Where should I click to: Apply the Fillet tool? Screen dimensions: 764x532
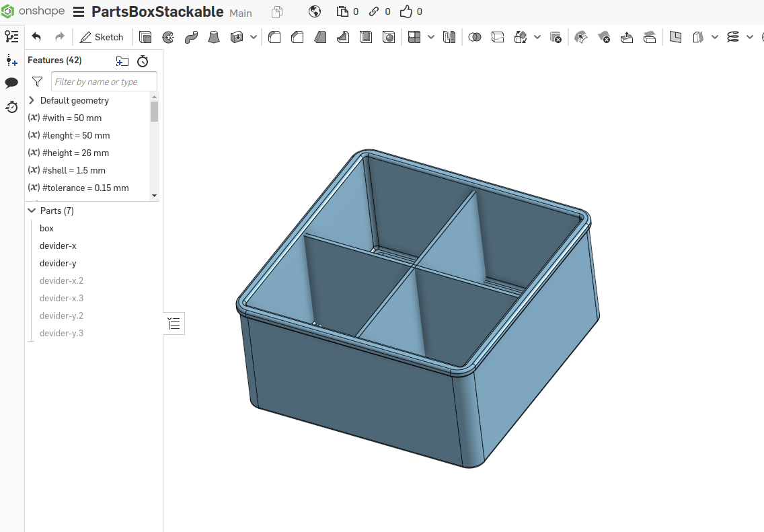pyautogui.click(x=274, y=37)
